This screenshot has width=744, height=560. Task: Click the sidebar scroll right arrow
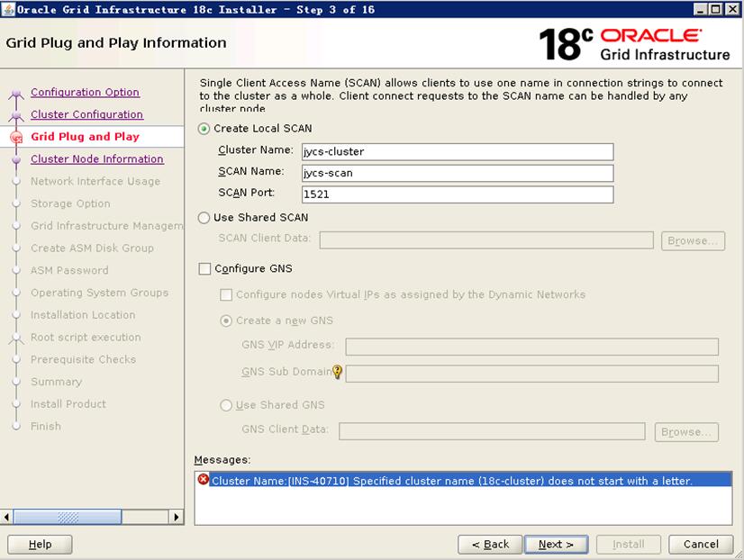pyautogui.click(x=176, y=517)
